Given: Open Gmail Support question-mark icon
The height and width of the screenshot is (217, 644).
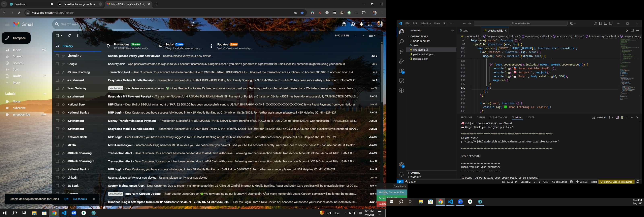Looking at the screenshot, I should pos(344,24).
